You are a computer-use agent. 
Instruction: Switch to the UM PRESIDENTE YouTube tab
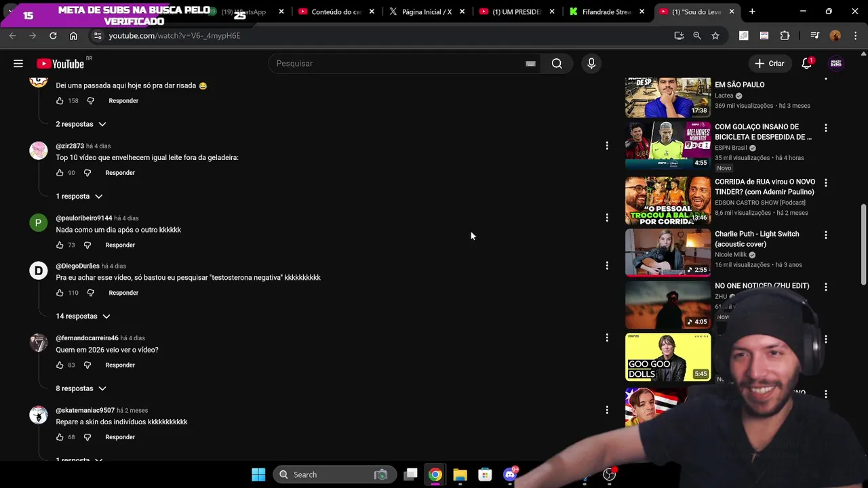[518, 12]
